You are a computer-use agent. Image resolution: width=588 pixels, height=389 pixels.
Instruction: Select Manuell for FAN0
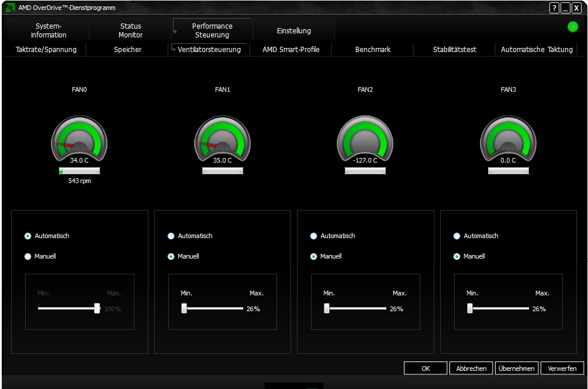tap(27, 257)
